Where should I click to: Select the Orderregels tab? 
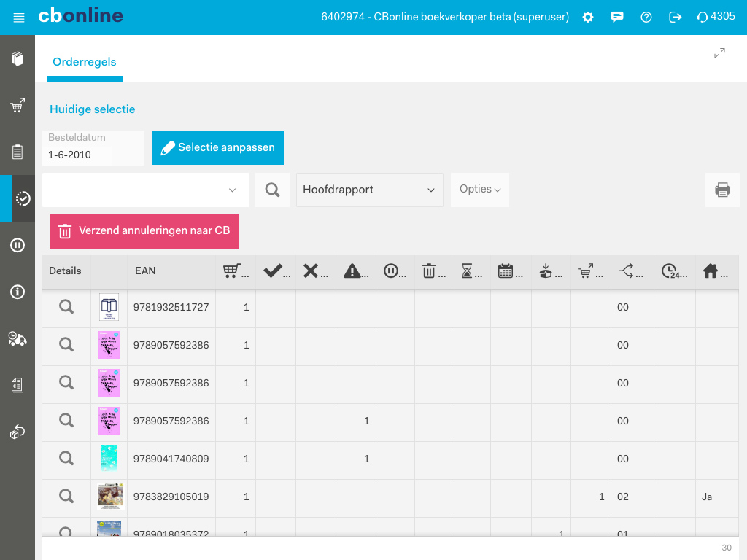pyautogui.click(x=85, y=63)
